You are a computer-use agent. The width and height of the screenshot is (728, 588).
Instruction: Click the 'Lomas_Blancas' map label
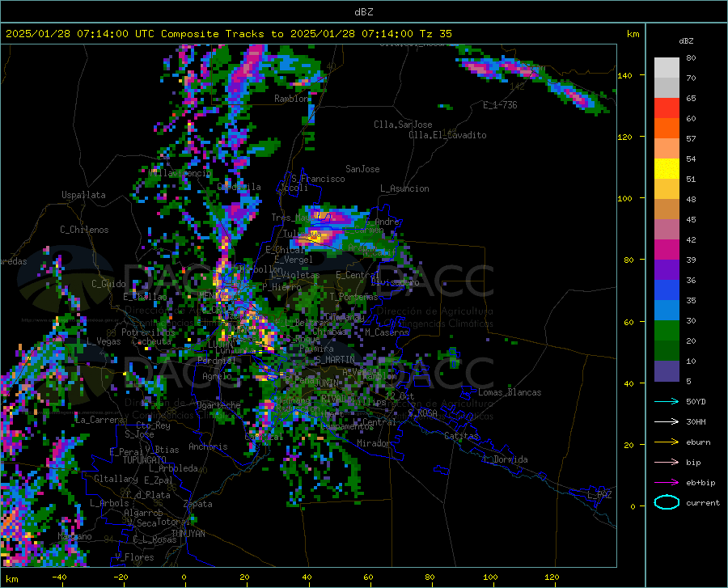click(x=510, y=392)
